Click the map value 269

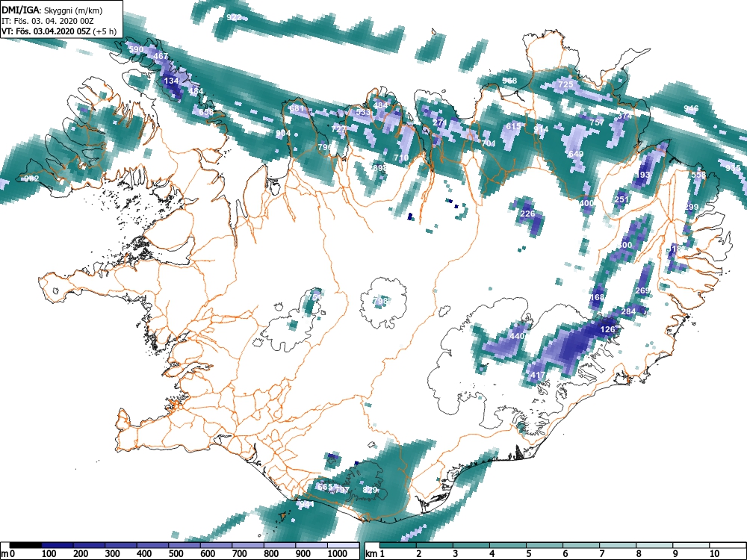pyautogui.click(x=642, y=290)
